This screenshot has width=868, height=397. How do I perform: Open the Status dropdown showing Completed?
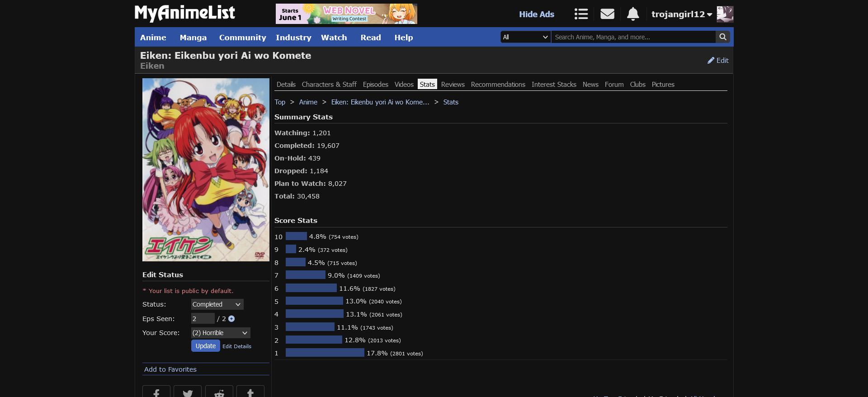pyautogui.click(x=217, y=304)
